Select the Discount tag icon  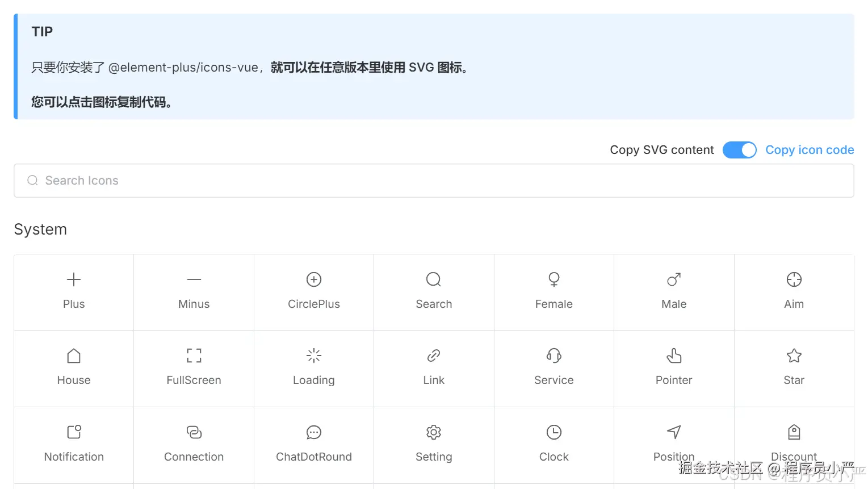point(794,432)
